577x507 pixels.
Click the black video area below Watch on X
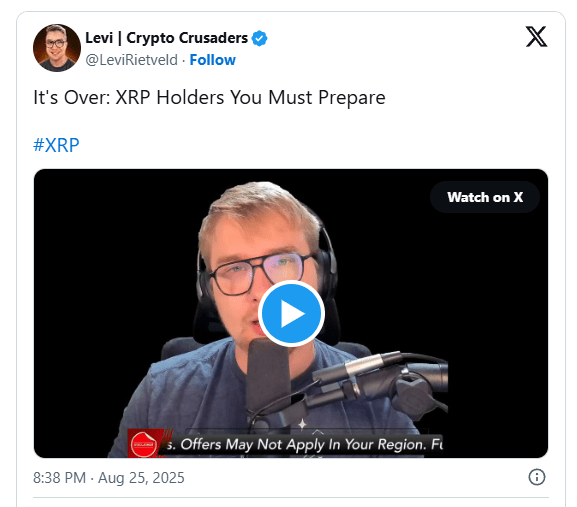tap(493, 294)
